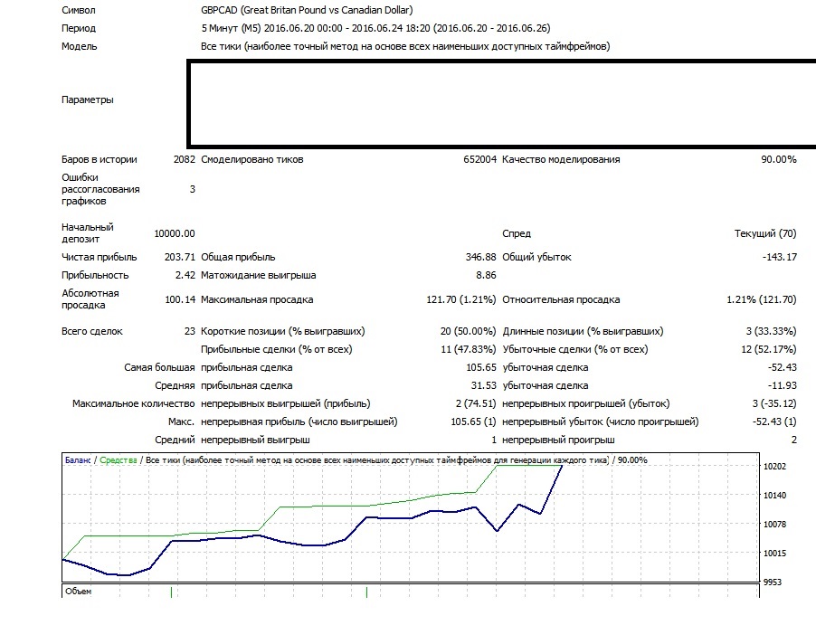Click 'Прибыльные сделки (% от всех)' label
This screenshot has height=644, width=816.
(x=276, y=349)
